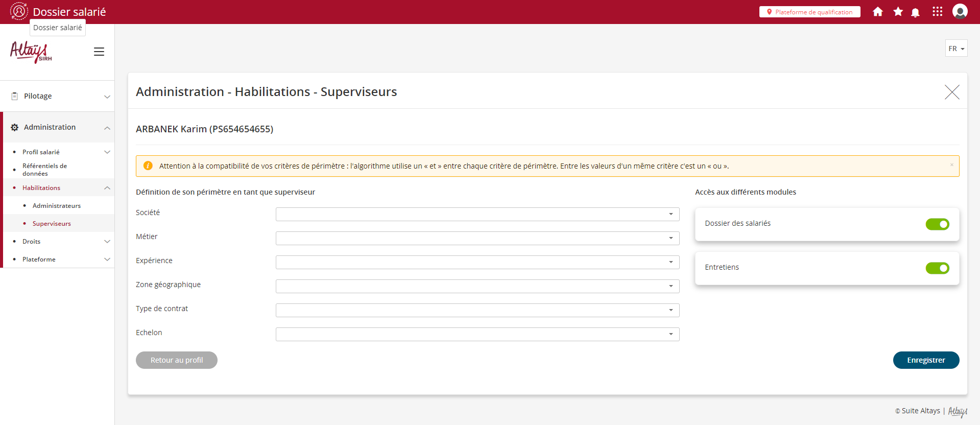The image size is (980, 425).
Task: Open the Type de contrat dropdown
Action: [x=477, y=310]
